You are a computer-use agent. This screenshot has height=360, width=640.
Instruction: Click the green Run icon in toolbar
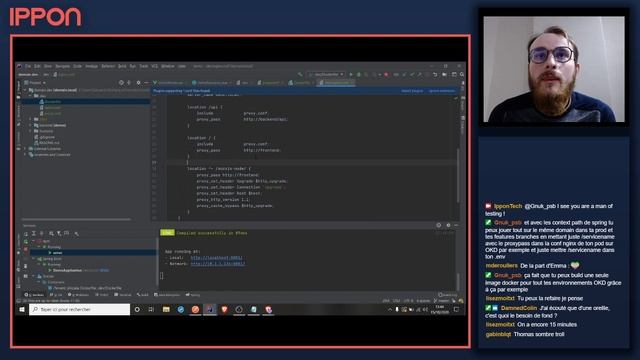coord(351,75)
